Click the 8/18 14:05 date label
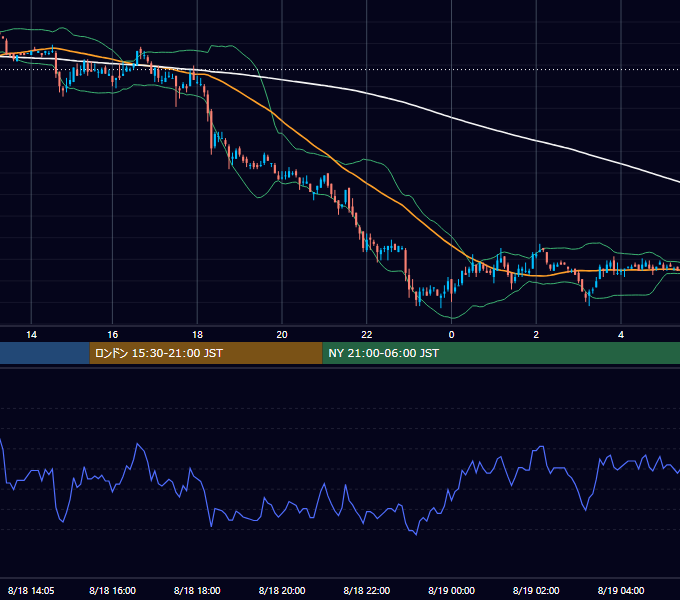The image size is (680, 600). pos(31,590)
